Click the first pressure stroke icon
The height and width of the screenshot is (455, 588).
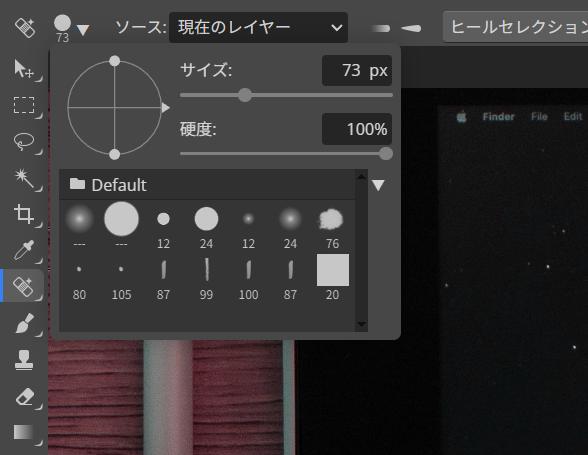pyautogui.click(x=380, y=29)
